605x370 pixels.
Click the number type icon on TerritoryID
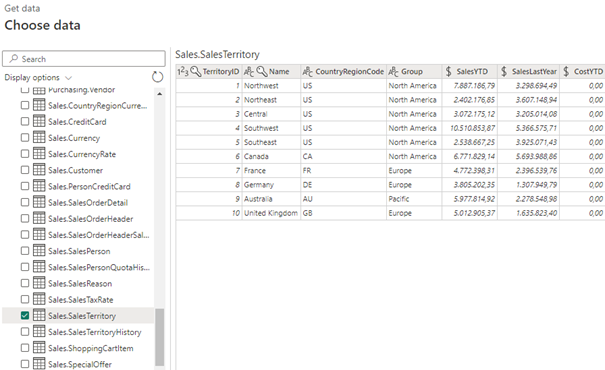[183, 71]
